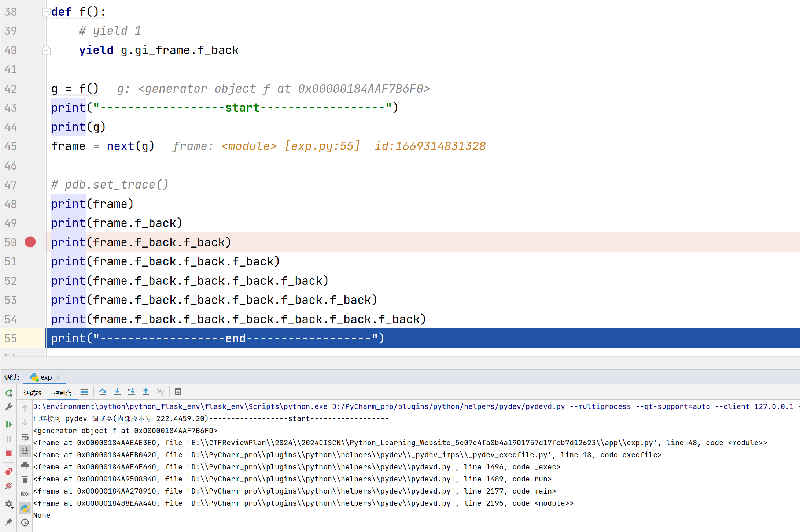Click frame line with code _exec
Image resolution: width=800 pixels, height=532 pixels.
(297, 467)
